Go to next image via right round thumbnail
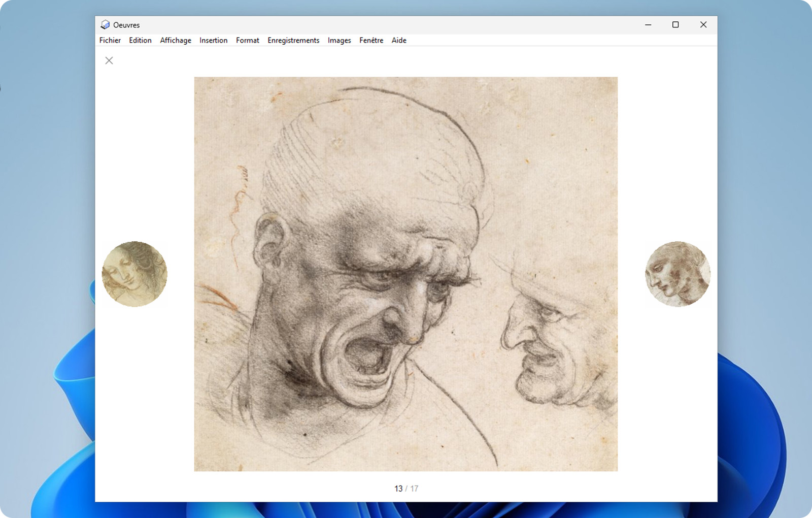Viewport: 812px width, 518px height. tap(678, 274)
